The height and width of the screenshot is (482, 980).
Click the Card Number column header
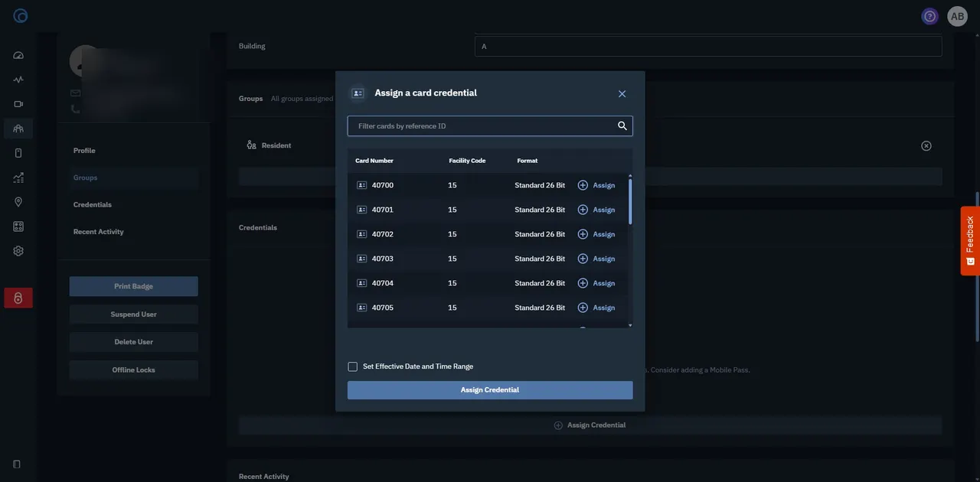click(374, 161)
